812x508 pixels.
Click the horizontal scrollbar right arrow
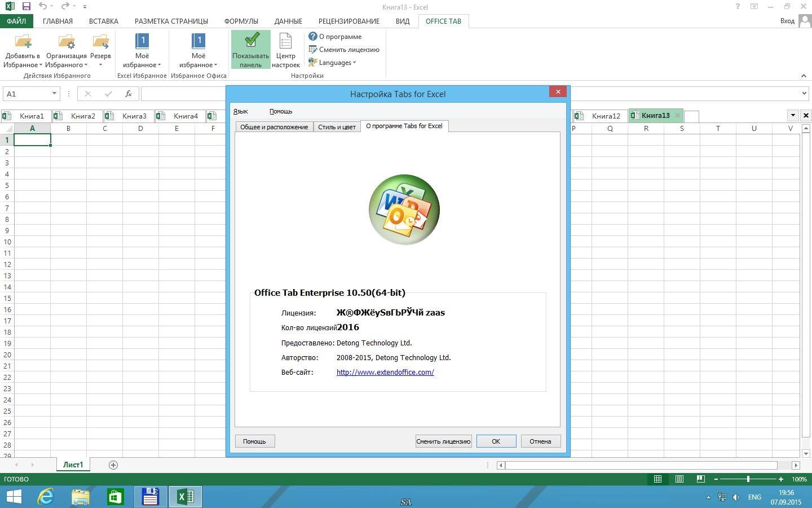[x=796, y=465]
